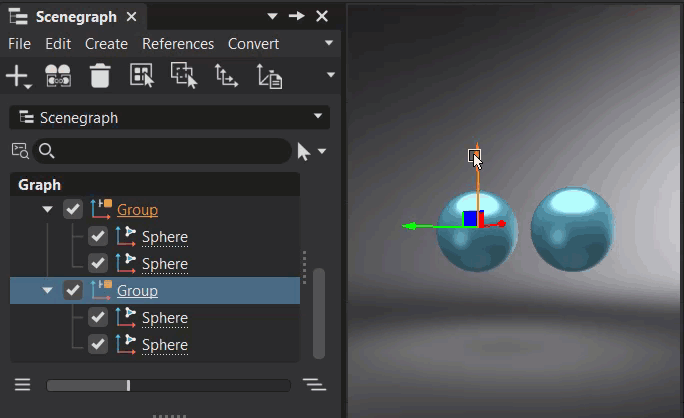Image resolution: width=684 pixels, height=418 pixels.
Task: Close the Scenegraph tab
Action: 131,17
